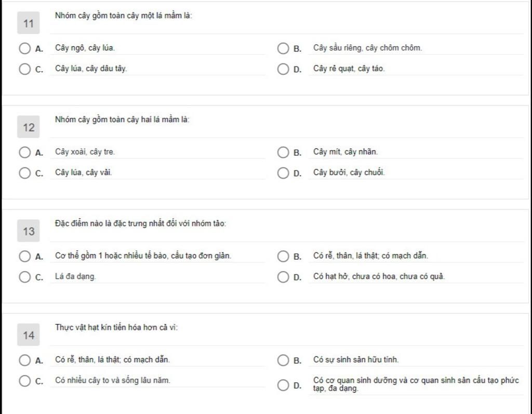Choose 'Có rễ, thân, lá thật' in question 13
The height and width of the screenshot is (414, 532).
point(283,256)
